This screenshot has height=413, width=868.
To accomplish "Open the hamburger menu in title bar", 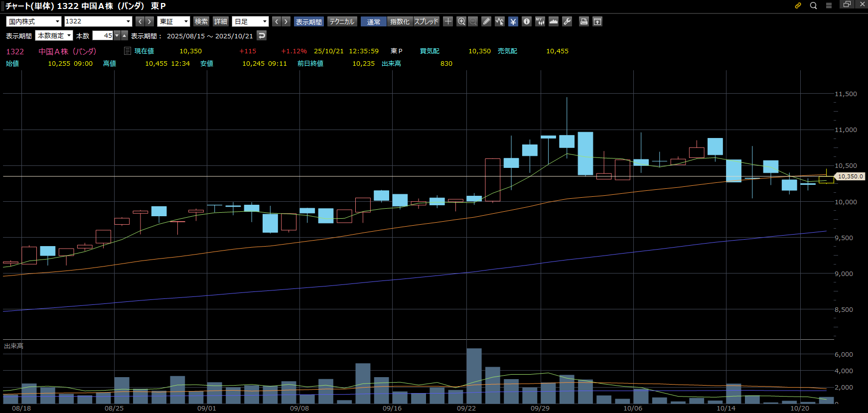I will pos(829,5).
